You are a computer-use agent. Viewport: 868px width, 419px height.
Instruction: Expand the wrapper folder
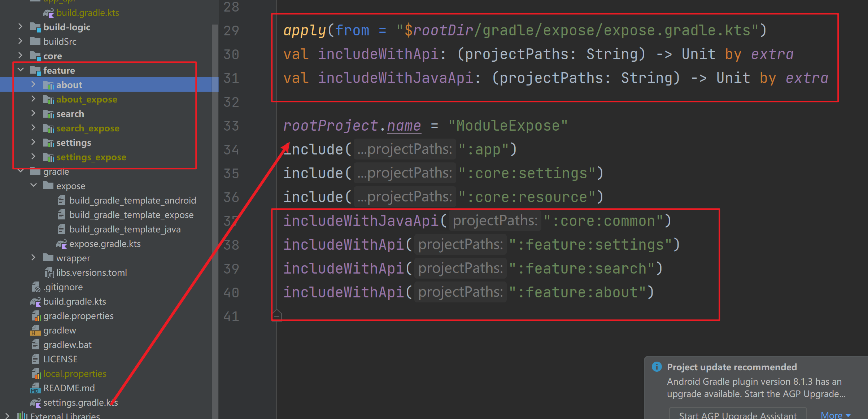click(x=33, y=258)
